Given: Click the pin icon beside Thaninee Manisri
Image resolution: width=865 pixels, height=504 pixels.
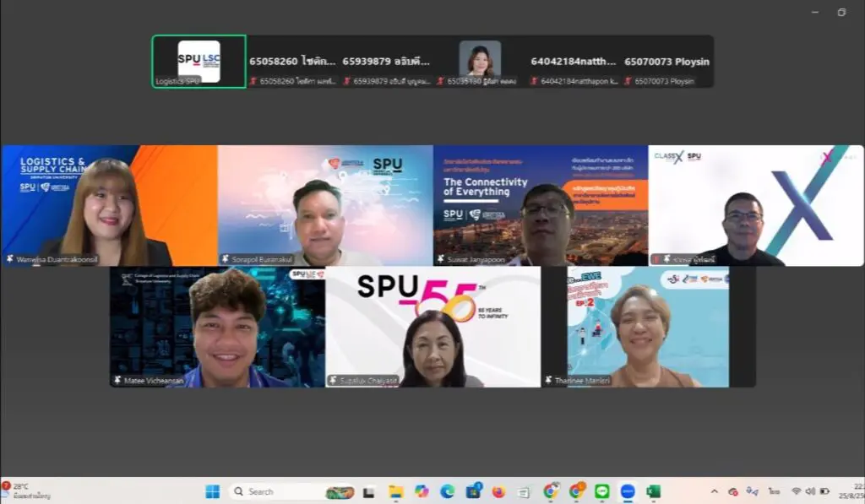Looking at the screenshot, I should (x=548, y=381).
